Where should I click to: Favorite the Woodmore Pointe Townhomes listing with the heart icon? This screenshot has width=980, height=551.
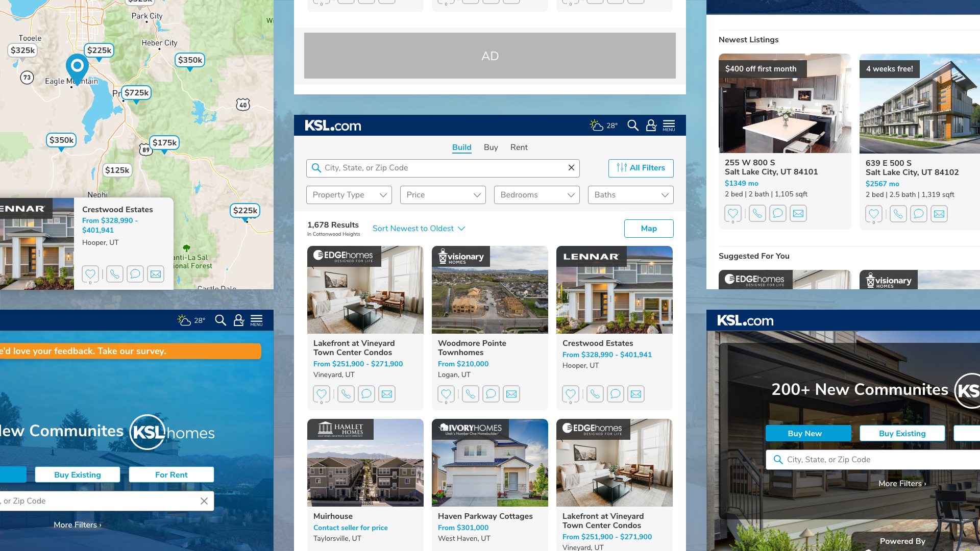(446, 394)
